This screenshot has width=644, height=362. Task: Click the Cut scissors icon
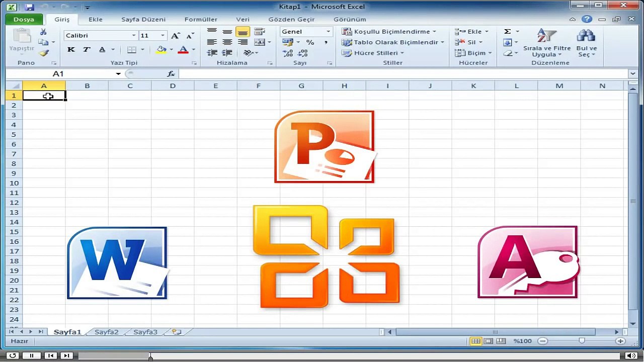[x=43, y=32]
